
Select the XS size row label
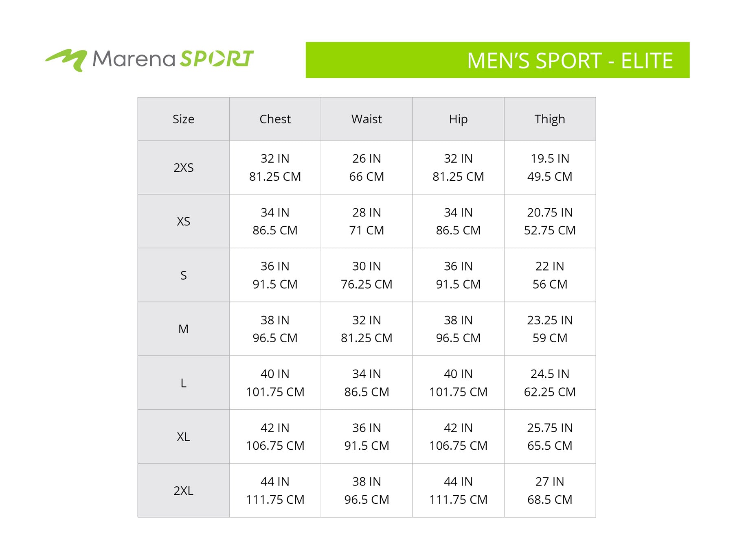[x=183, y=221]
